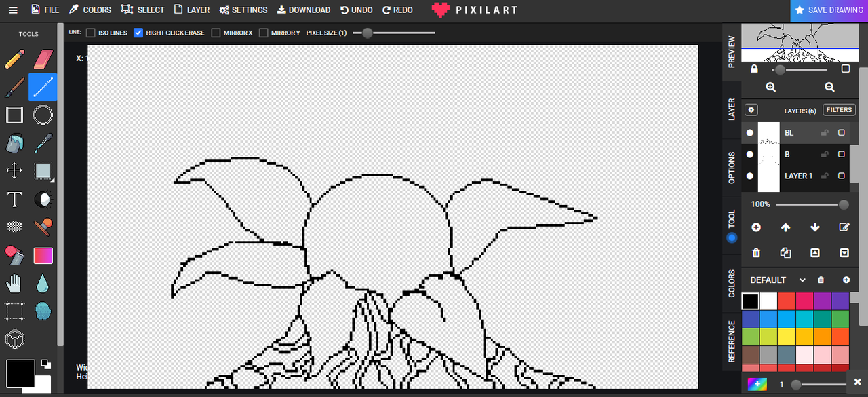Screen dimensions: 868x397
Task: Select the Lighten/Darken tool
Action: click(43, 199)
